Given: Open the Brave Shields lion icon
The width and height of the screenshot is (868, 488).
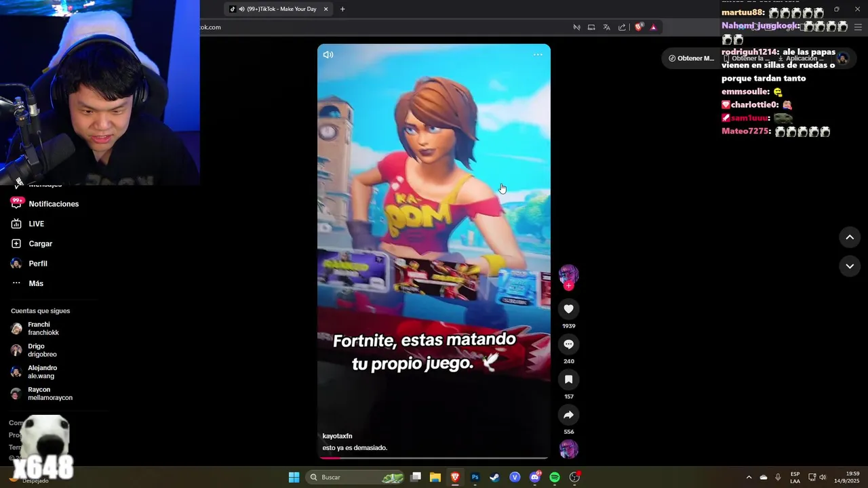Looking at the screenshot, I should 638,27.
